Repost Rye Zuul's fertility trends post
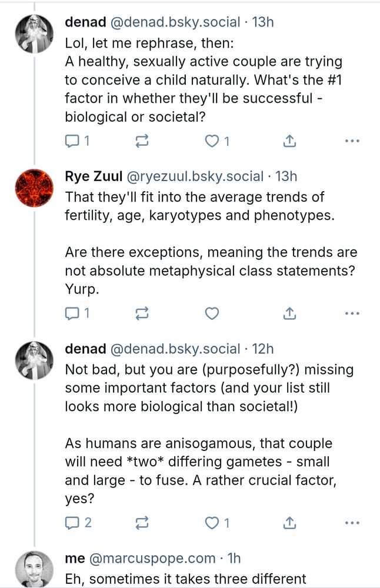The image size is (380, 588). click(x=142, y=314)
